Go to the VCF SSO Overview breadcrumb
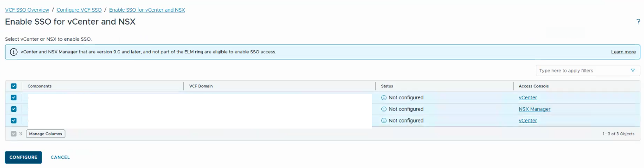644x168 pixels. tap(27, 10)
